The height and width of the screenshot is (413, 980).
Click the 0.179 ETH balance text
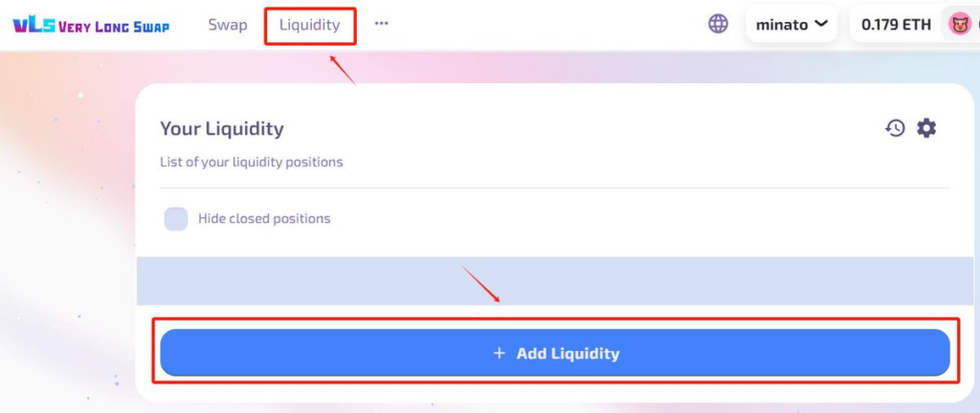(896, 25)
